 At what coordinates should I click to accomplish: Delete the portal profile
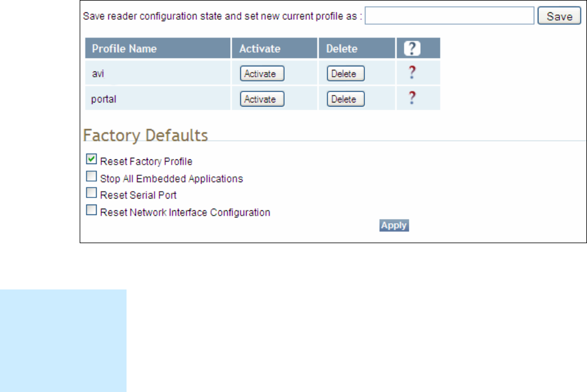(346, 99)
